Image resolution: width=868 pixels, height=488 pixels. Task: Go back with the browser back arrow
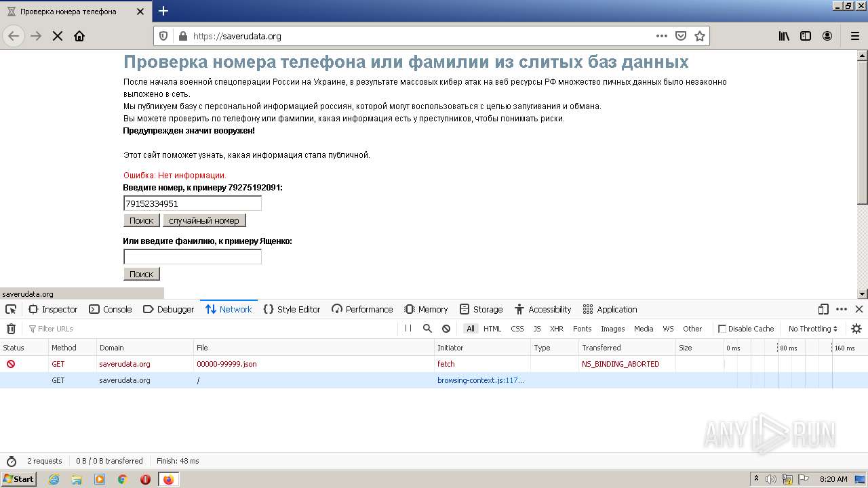[14, 36]
